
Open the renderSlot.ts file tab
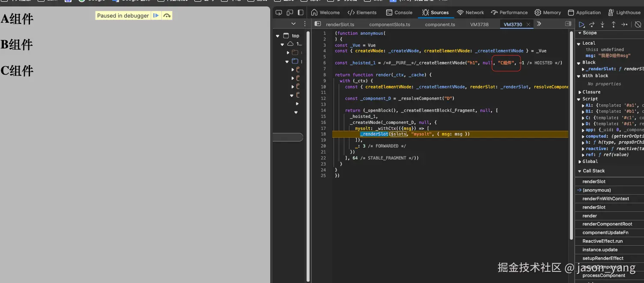click(340, 24)
